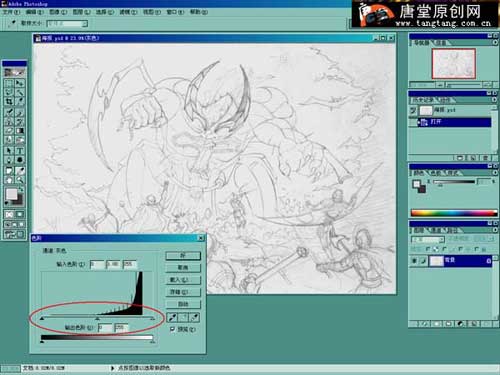The image size is (500, 375).
Task: Toggle the Preview checkbox in Levels dialog
Action: point(172,329)
